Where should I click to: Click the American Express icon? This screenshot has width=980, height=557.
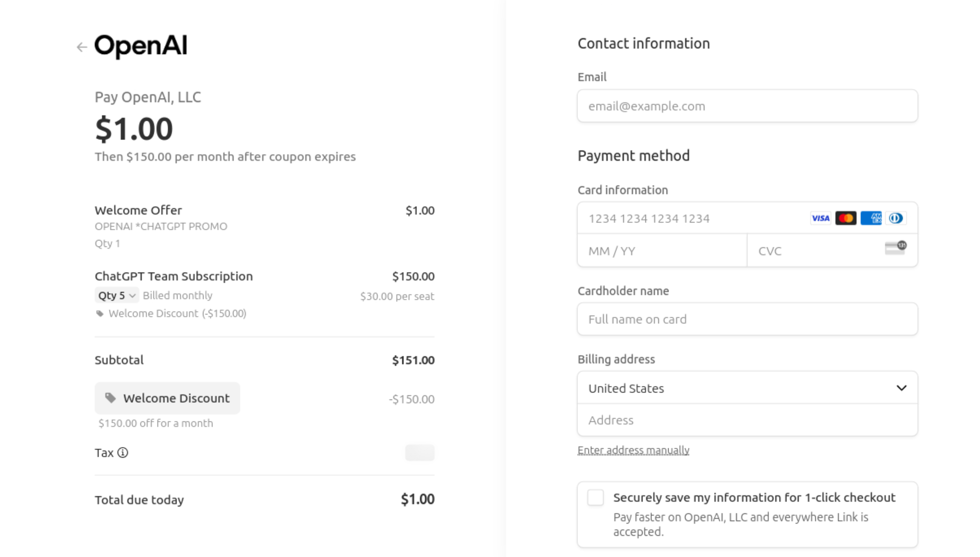click(871, 218)
